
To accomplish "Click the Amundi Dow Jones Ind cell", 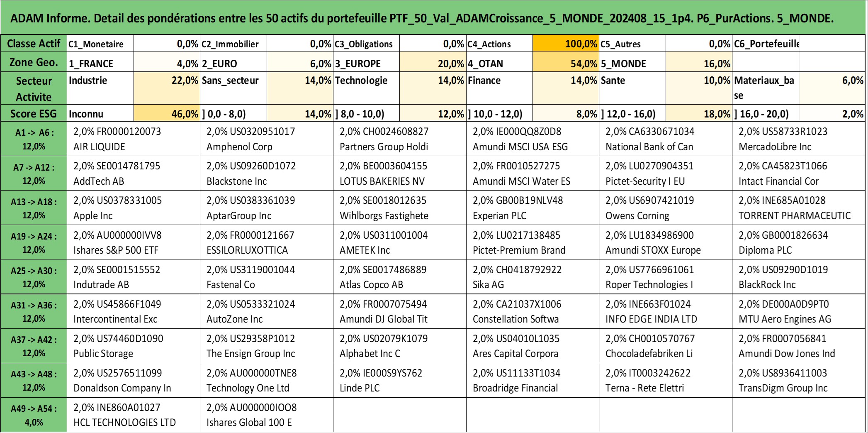I will pos(799,346).
